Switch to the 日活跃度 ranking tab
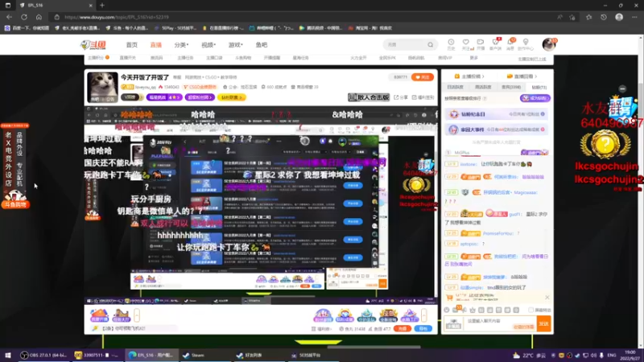 click(x=455, y=87)
